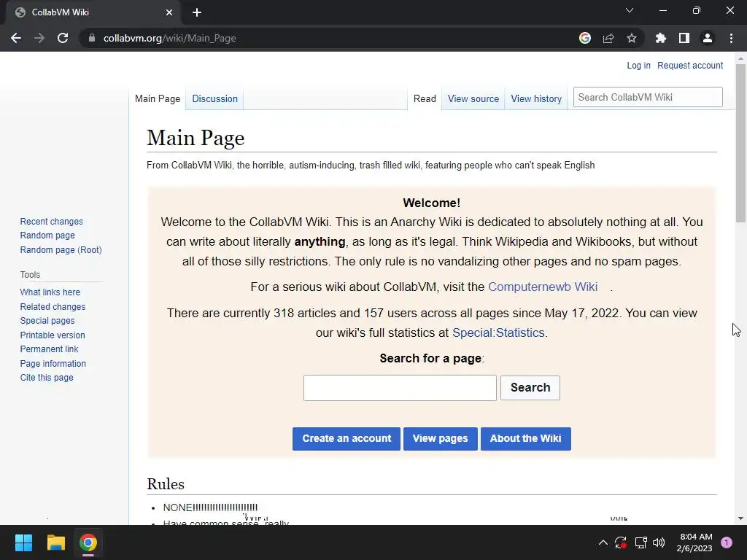Show hidden system tray icons
The width and height of the screenshot is (747, 560).
coord(603,542)
